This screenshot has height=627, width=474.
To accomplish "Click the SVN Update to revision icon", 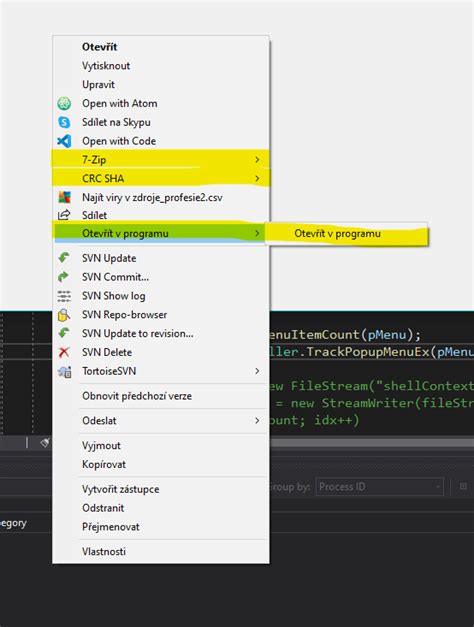I will pos(64,333).
